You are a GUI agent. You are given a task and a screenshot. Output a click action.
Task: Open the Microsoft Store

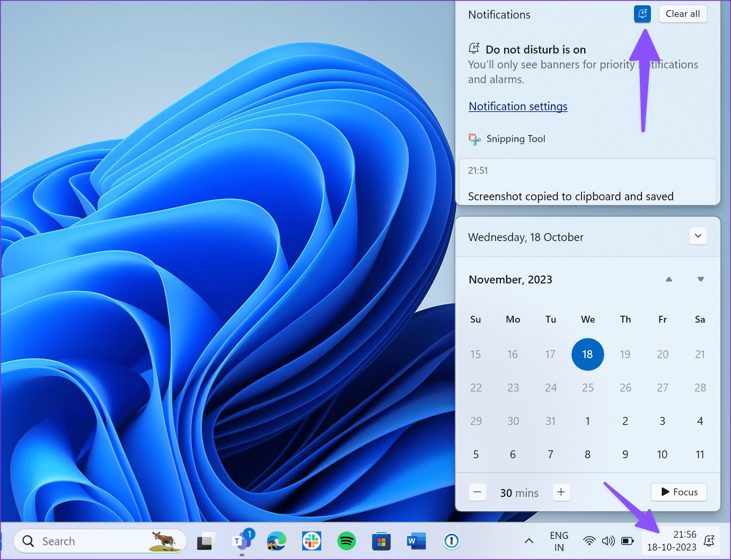pyautogui.click(x=381, y=541)
